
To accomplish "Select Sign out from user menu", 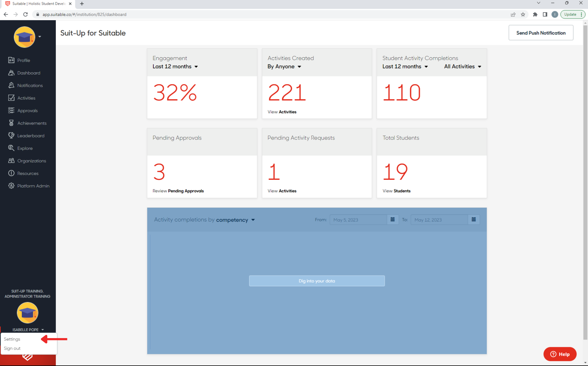I will [x=12, y=348].
